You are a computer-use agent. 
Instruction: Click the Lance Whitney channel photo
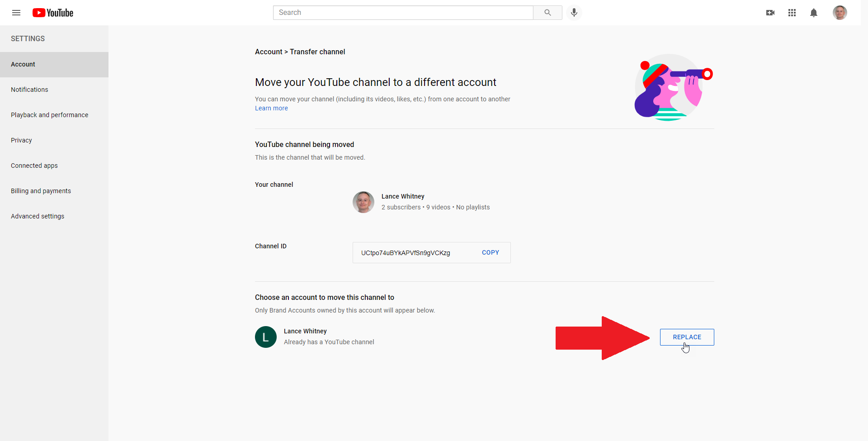pos(363,202)
